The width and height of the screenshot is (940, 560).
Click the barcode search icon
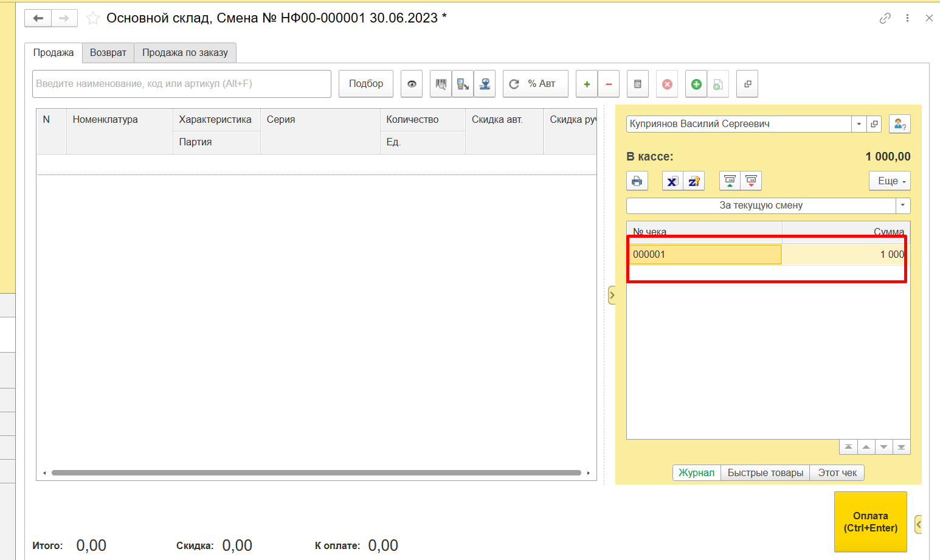pyautogui.click(x=441, y=84)
